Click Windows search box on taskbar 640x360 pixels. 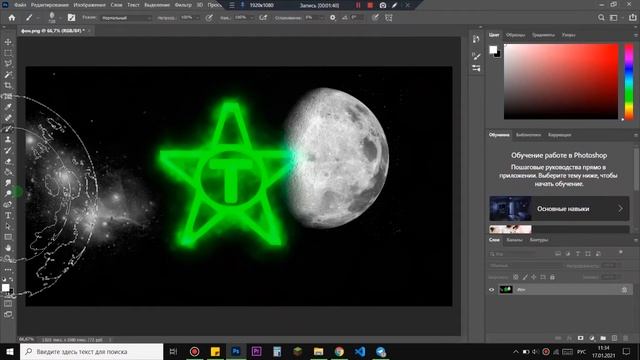(91, 351)
